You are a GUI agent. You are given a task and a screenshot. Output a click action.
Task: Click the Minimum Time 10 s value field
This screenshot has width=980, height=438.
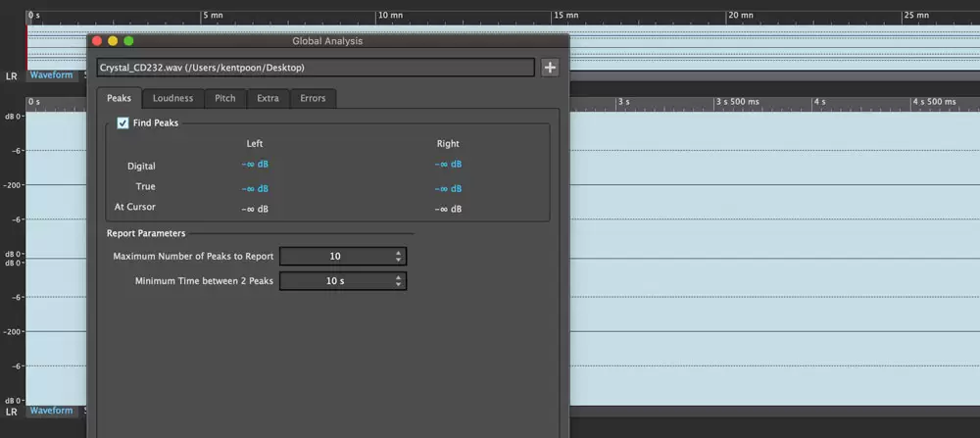[334, 281]
